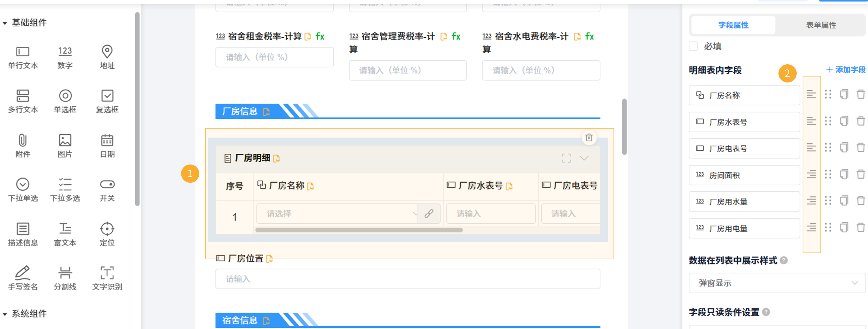Select the 单选框 radio component
The image size is (868, 329).
(65, 102)
